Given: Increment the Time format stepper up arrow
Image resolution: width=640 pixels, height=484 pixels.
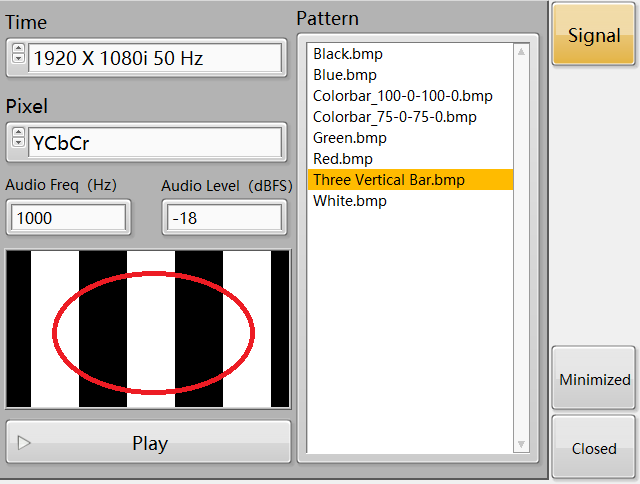Looking at the screenshot, I should (x=18, y=51).
